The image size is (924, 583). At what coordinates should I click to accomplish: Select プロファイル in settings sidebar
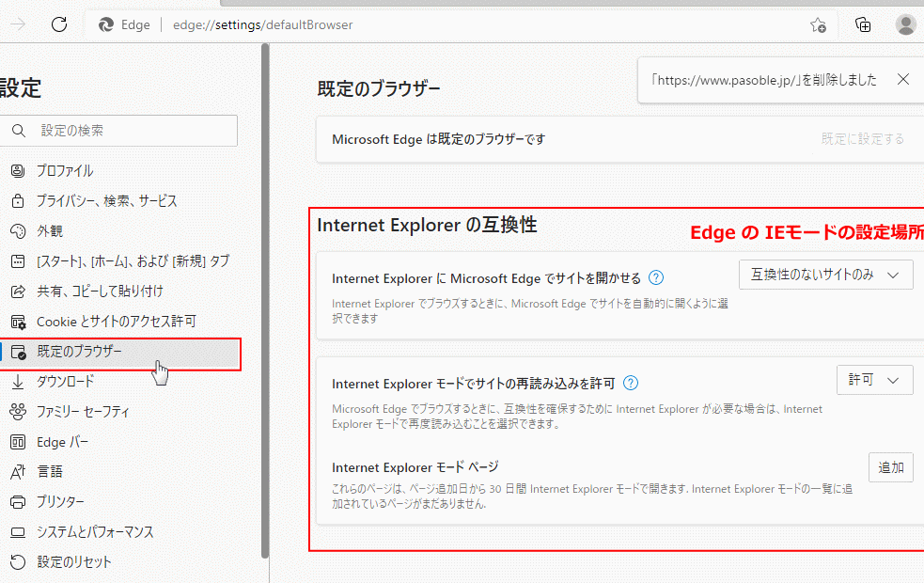point(65,171)
